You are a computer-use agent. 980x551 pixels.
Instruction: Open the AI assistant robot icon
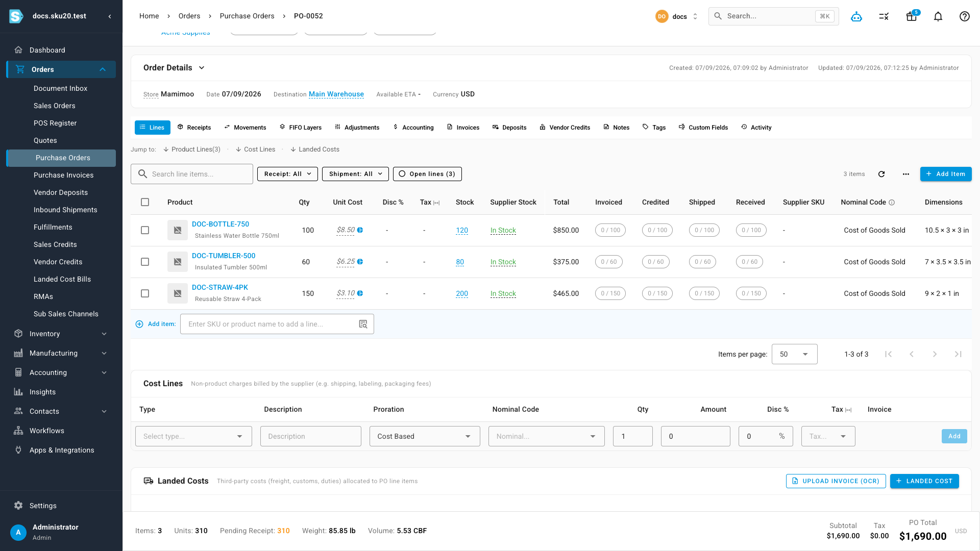click(856, 16)
